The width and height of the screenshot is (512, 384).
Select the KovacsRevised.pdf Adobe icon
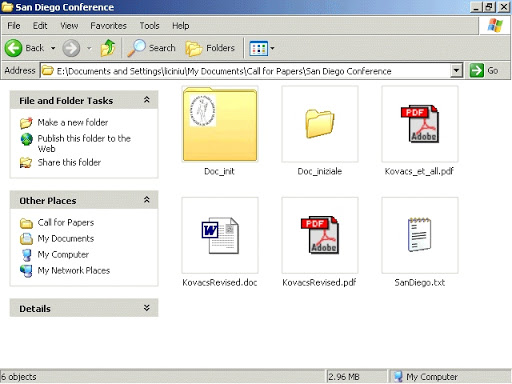[320, 235]
